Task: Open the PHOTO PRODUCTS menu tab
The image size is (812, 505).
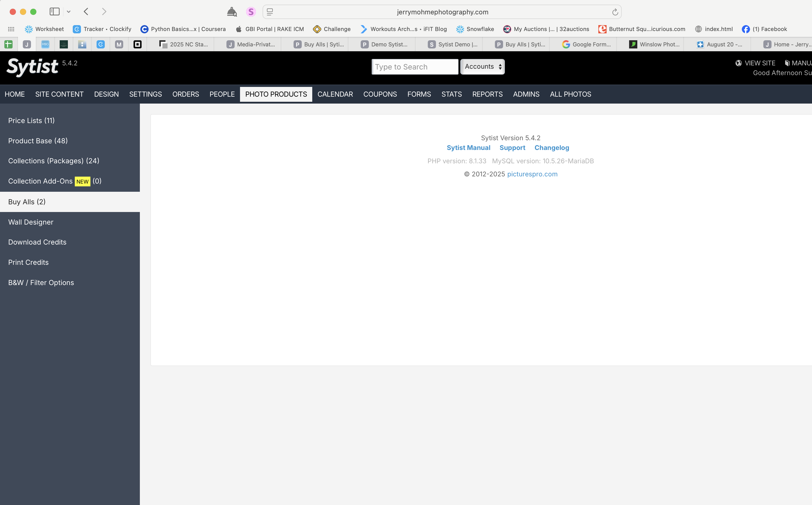Action: (x=276, y=94)
